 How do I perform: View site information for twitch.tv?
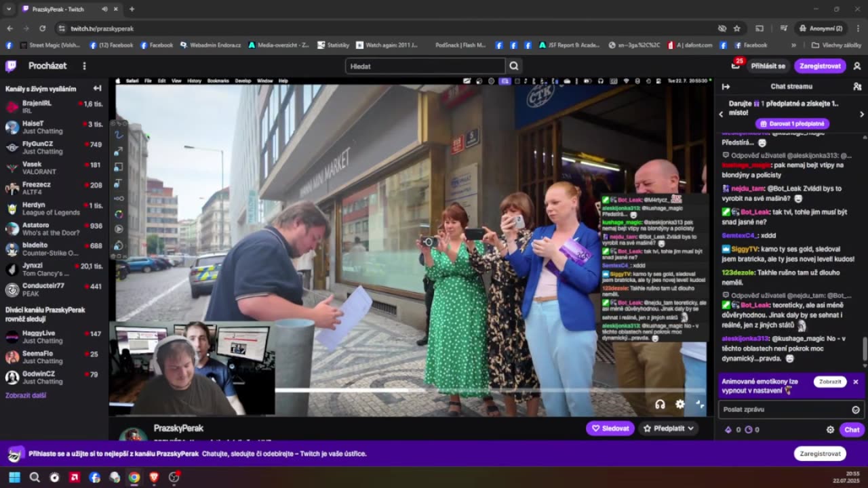pyautogui.click(x=62, y=28)
